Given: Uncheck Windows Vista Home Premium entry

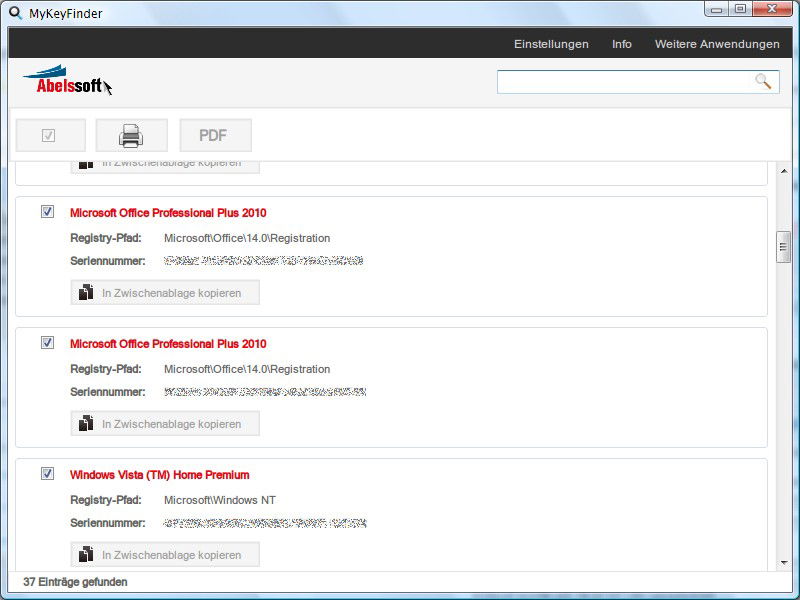Looking at the screenshot, I should pyautogui.click(x=47, y=473).
